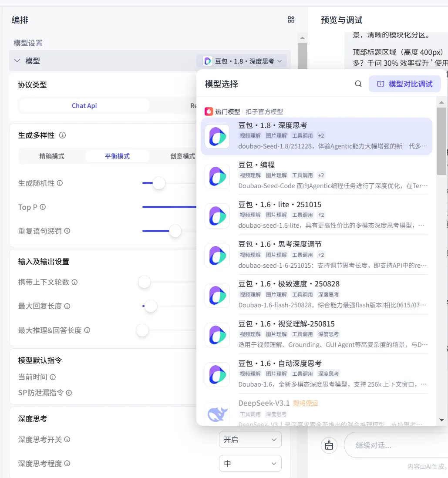The image size is (448, 478).
Task: Click the 豆包·1.6·自动深度思考 model logo
Action: pyautogui.click(x=217, y=374)
